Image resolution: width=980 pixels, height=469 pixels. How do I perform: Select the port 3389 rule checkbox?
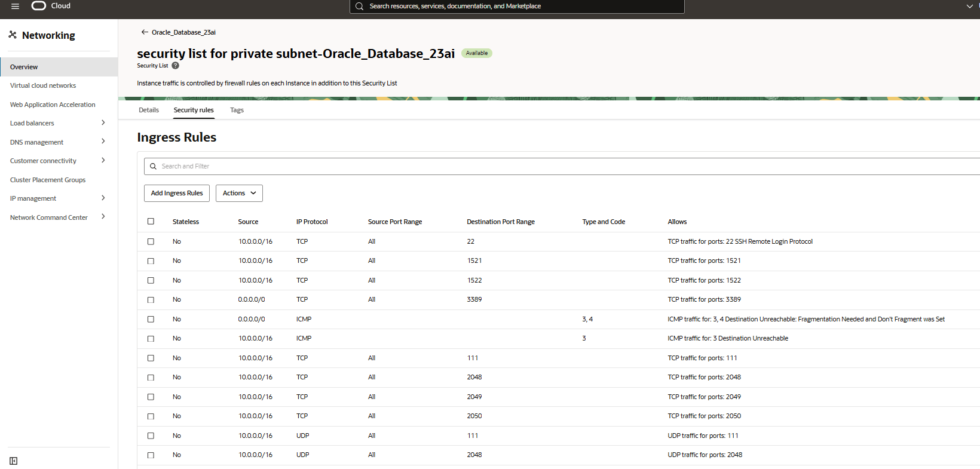(151, 300)
